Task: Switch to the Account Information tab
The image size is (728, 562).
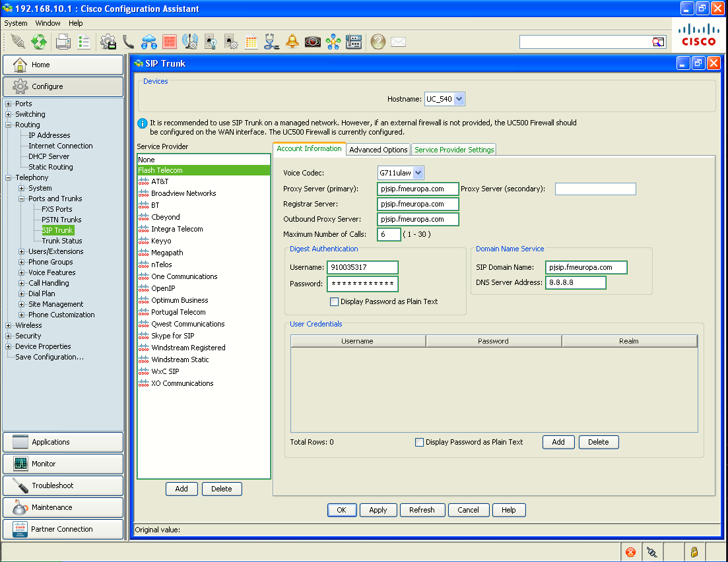Action: coord(309,148)
